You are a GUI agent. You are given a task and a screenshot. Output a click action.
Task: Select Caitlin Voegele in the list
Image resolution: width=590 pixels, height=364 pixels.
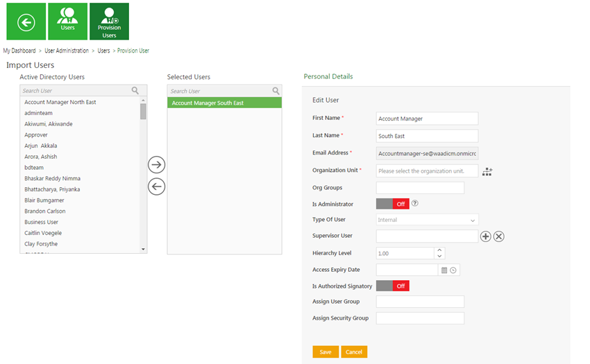pyautogui.click(x=43, y=233)
